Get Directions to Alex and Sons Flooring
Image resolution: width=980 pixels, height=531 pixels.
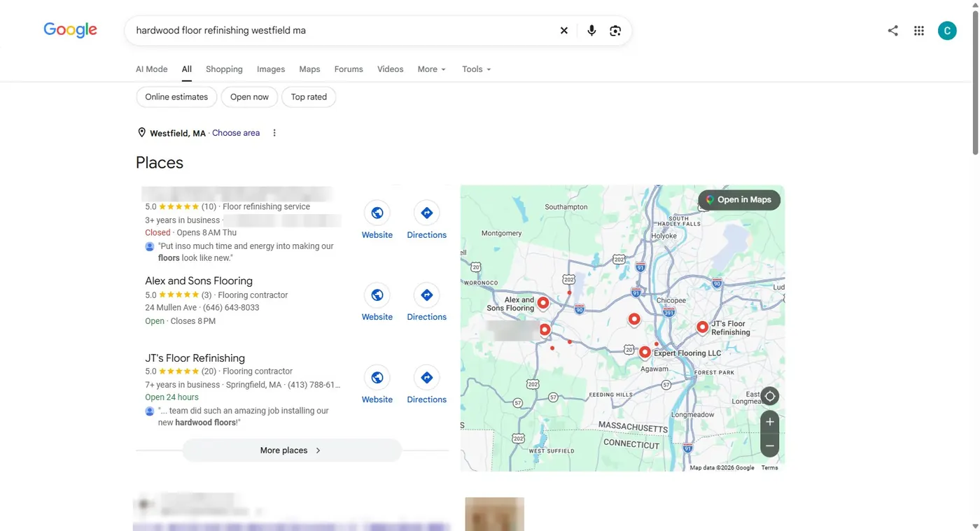click(x=426, y=302)
